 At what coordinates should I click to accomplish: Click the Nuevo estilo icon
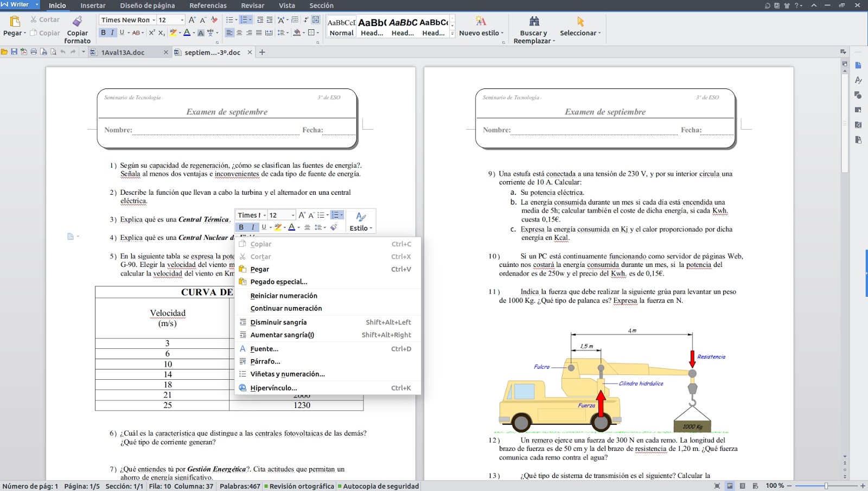coord(481,21)
